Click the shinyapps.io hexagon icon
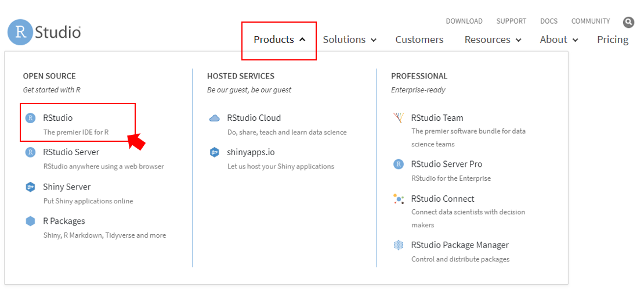The image size is (644, 290). click(x=215, y=152)
